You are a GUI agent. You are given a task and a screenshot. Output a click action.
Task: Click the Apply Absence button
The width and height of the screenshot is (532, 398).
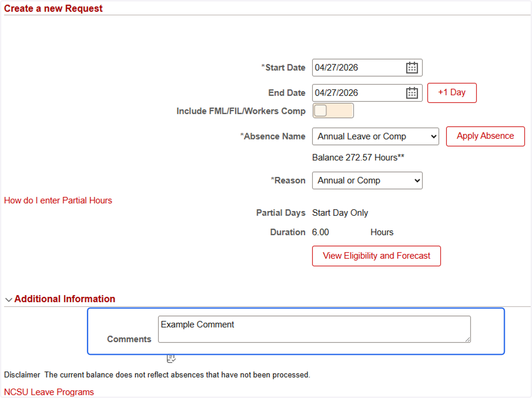(x=485, y=136)
